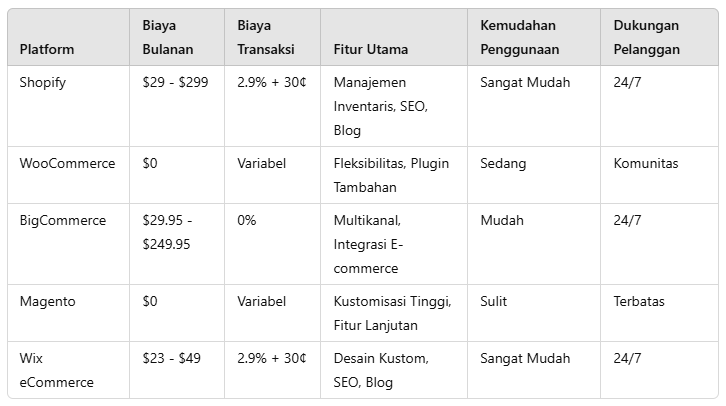Viewport: 726px width, 406px height.
Task: Click the BigCommerce platform cell
Action: coord(63,220)
